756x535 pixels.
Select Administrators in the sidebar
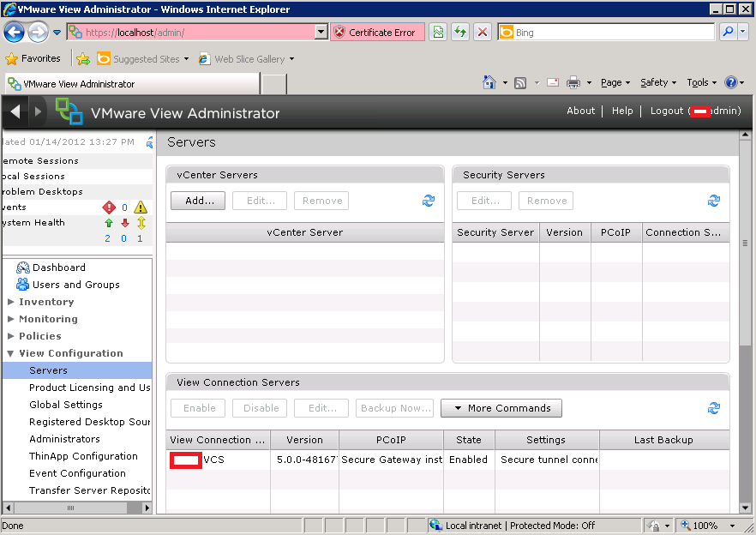(x=64, y=439)
